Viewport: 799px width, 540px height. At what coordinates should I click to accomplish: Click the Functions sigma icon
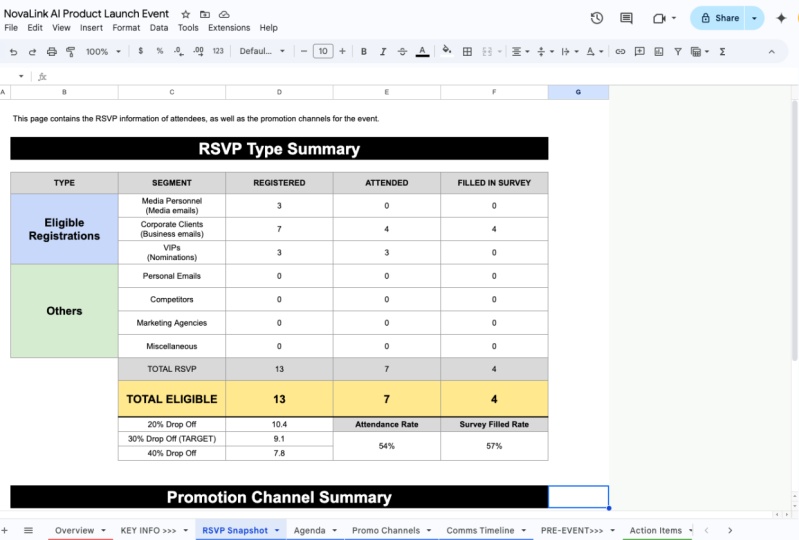point(722,51)
